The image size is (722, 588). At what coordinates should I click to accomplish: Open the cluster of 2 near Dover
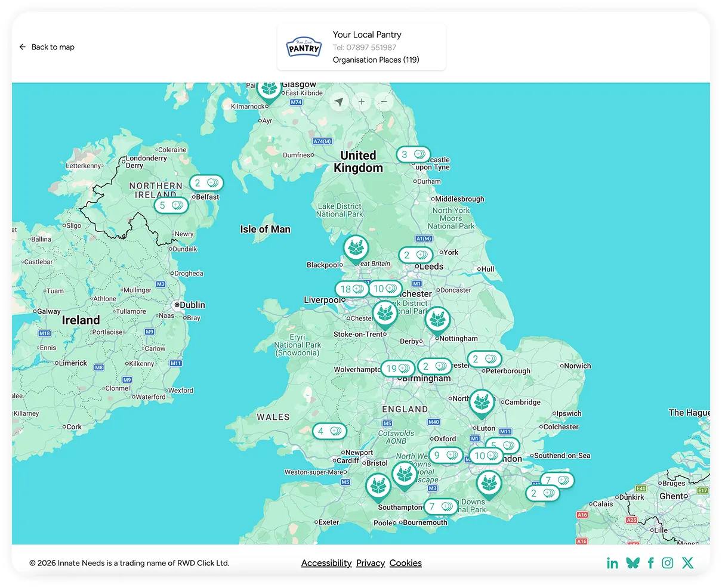pos(542,493)
